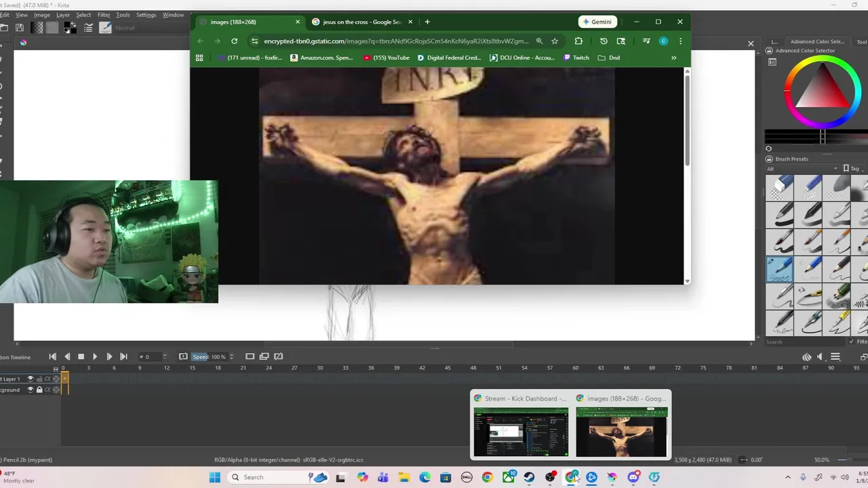Click the refresh icon below the color strips

pyautogui.click(x=768, y=148)
